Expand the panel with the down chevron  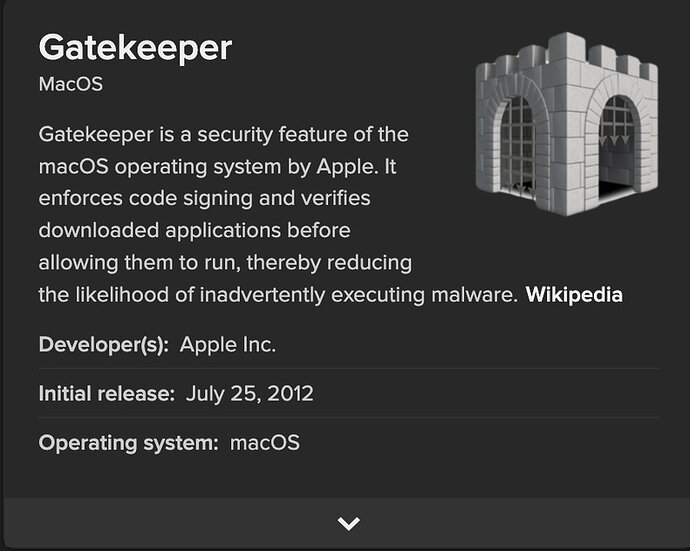348,523
